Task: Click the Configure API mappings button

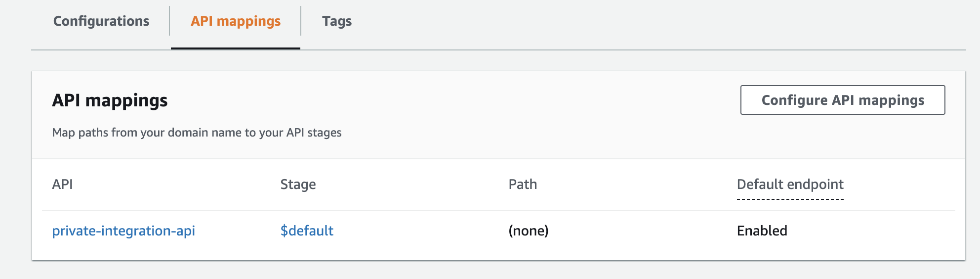Action: (843, 100)
